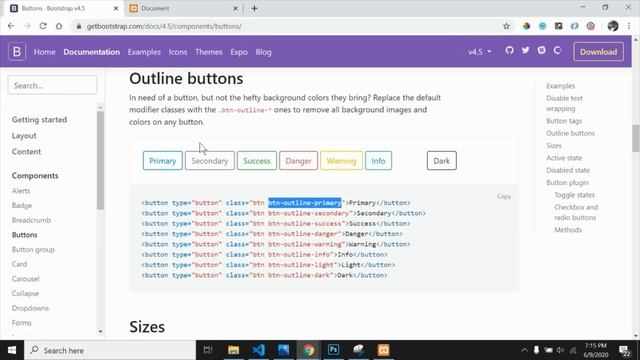Click the browser home icon

click(x=59, y=26)
